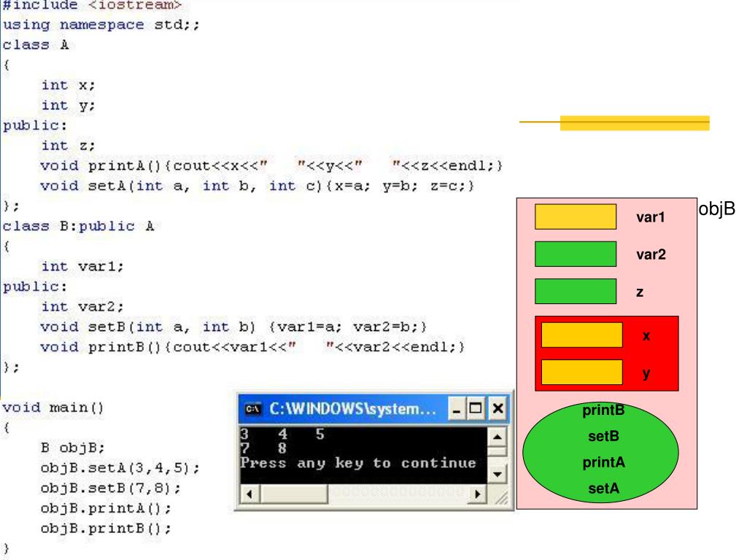
Task: Click 'Press any key to continue' text
Action: click(358, 463)
